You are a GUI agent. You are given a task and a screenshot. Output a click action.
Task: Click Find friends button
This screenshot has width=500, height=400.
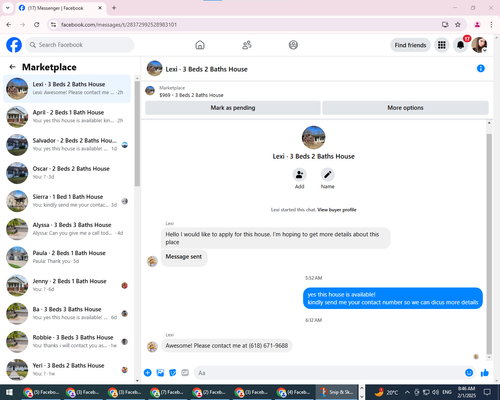(410, 45)
